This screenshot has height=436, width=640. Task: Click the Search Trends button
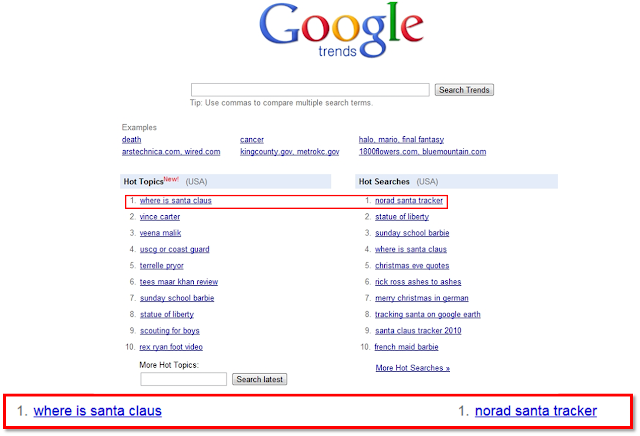[x=464, y=90]
